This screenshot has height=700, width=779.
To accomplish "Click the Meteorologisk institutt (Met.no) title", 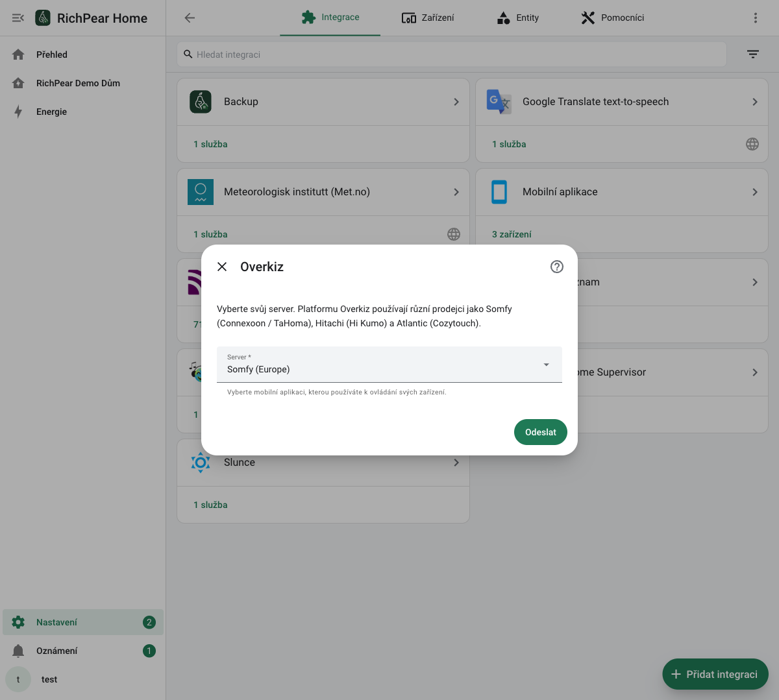I will pos(297,192).
